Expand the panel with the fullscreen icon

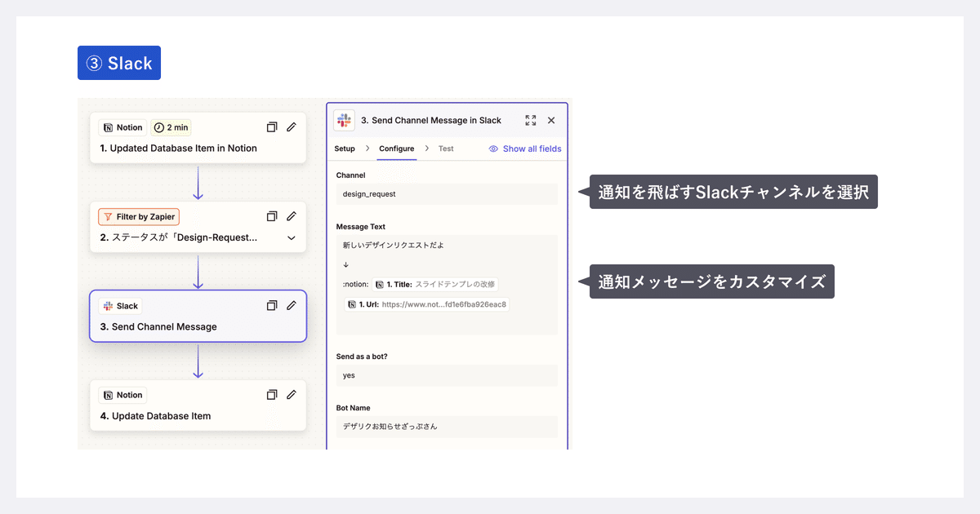(x=531, y=120)
